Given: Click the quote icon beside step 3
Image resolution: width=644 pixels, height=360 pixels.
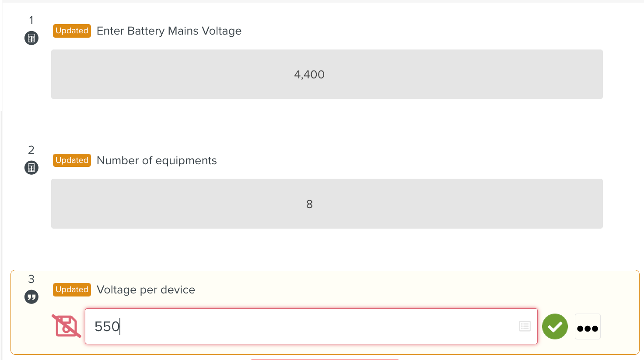Looking at the screenshot, I should tap(31, 297).
